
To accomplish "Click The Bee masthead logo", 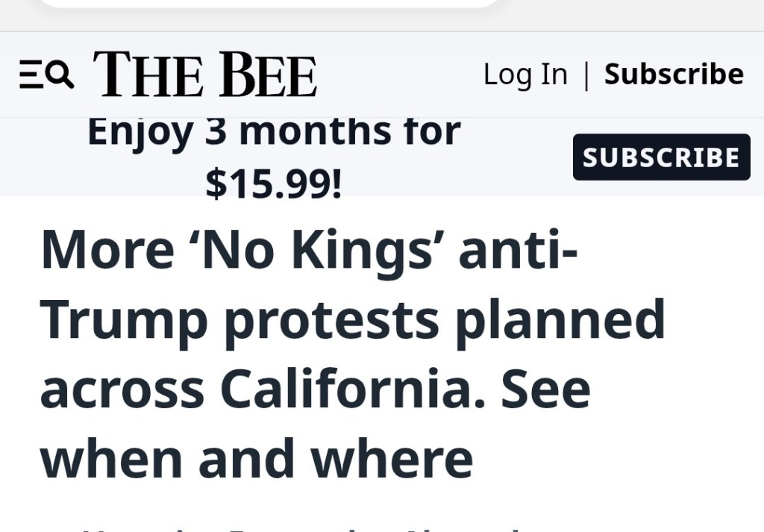I will pyautogui.click(x=205, y=75).
